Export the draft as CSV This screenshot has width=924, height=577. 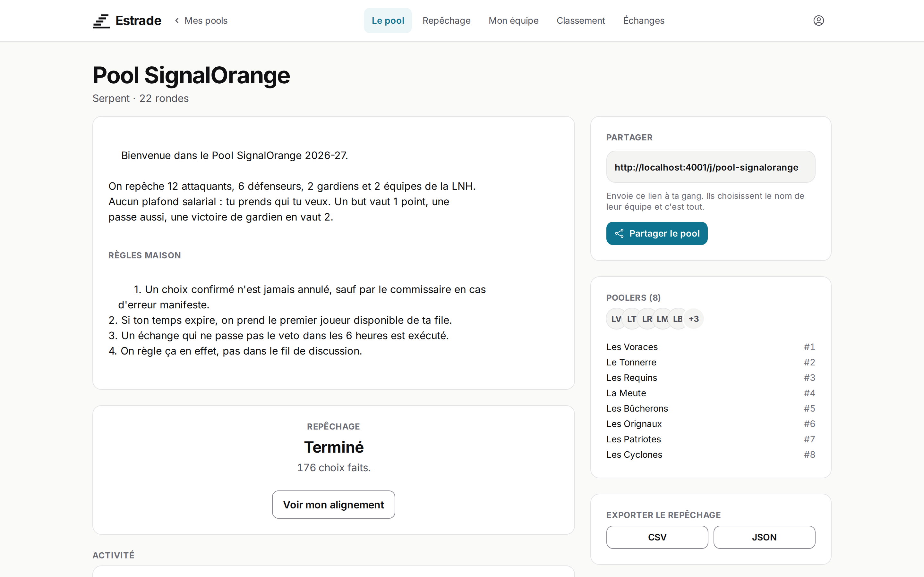coord(657,537)
